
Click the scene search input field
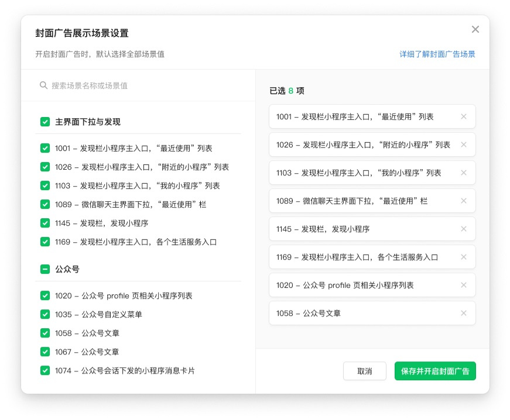tap(117, 85)
